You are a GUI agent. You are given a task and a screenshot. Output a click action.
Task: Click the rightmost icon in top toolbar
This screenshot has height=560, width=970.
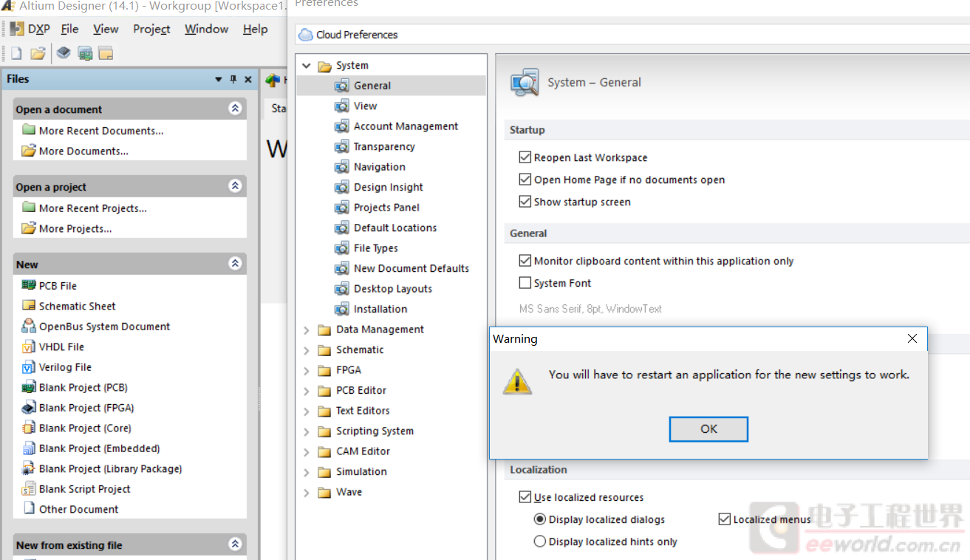106,53
